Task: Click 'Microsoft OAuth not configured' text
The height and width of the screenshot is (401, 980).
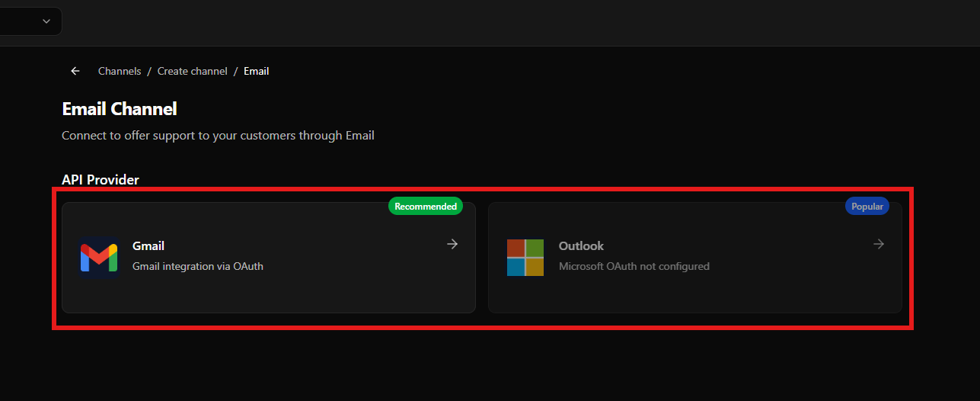Action: click(x=634, y=266)
